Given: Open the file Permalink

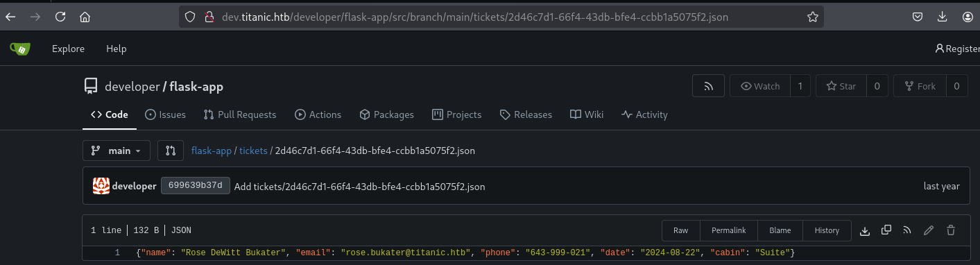Looking at the screenshot, I should pyautogui.click(x=728, y=230).
